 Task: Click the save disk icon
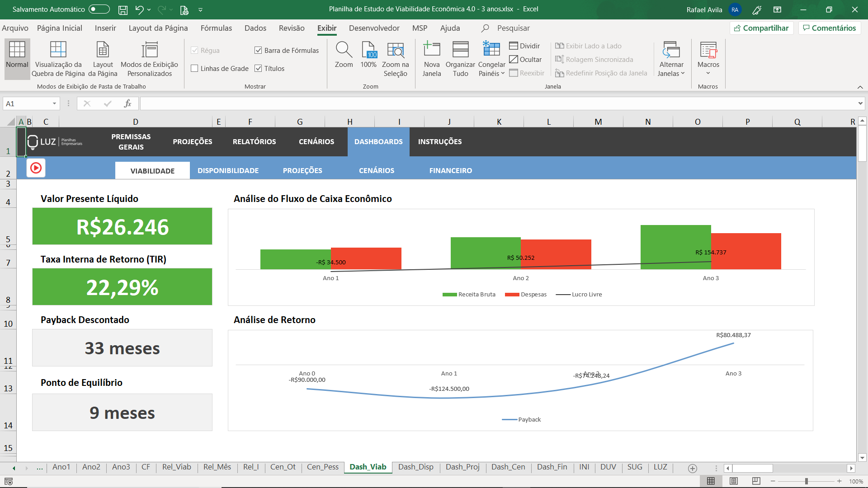[123, 9]
